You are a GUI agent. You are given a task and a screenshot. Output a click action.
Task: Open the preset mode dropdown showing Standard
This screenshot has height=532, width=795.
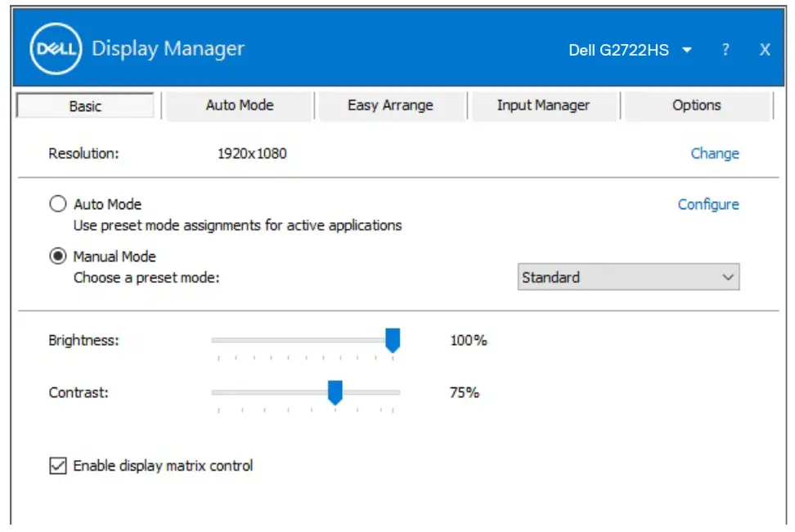point(628,277)
